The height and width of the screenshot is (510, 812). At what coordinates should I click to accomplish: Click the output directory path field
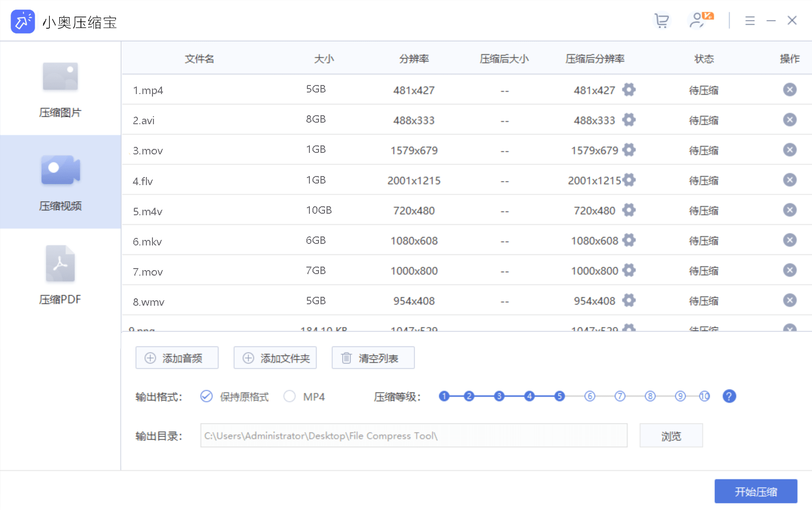[x=413, y=436]
